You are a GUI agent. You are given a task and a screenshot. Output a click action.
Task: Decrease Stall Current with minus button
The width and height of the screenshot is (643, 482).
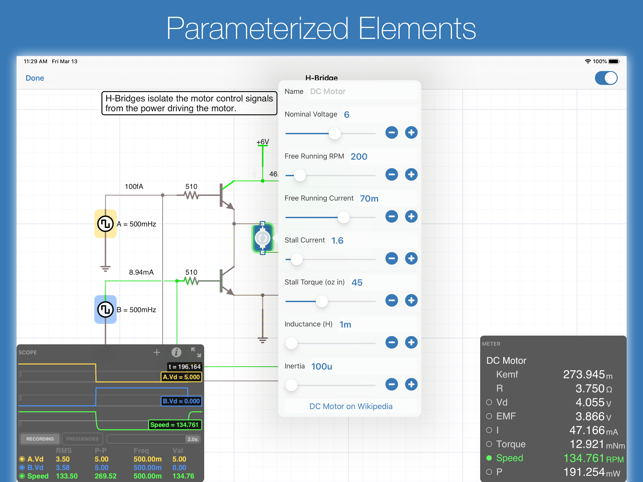(392, 258)
